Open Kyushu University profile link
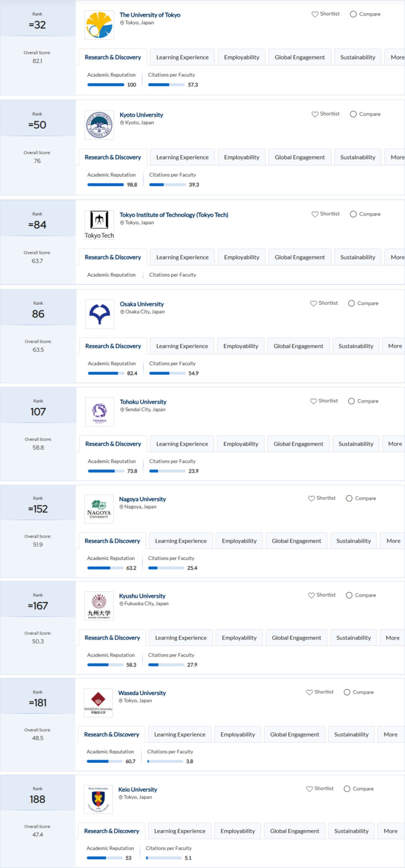 [x=142, y=596]
